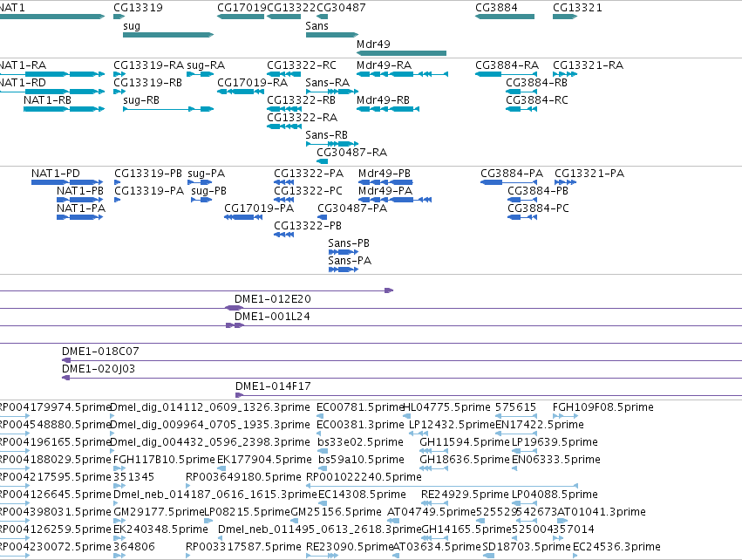742x560 pixels.
Task: Select the CG17019 gene label in top track
Action: tap(242, 8)
